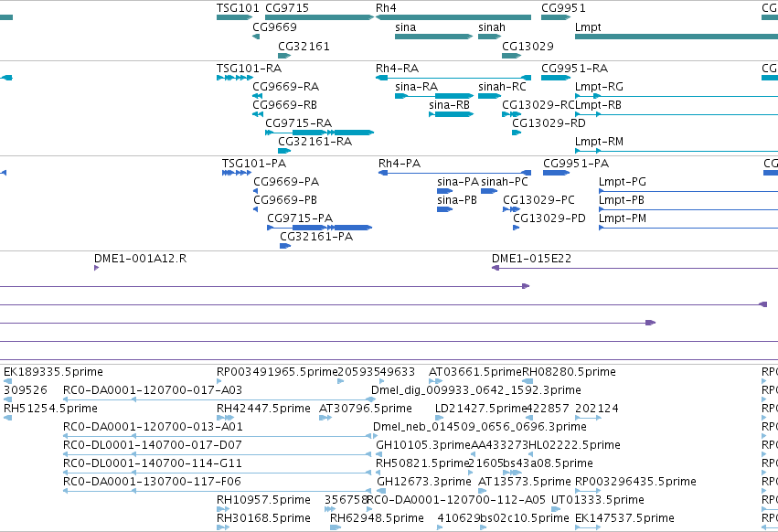Click the sina gene glyph
The height and width of the screenshot is (532, 778).
click(434, 37)
